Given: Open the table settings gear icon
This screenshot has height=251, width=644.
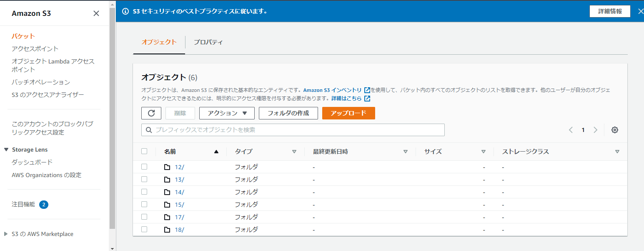Looking at the screenshot, I should tap(614, 130).
